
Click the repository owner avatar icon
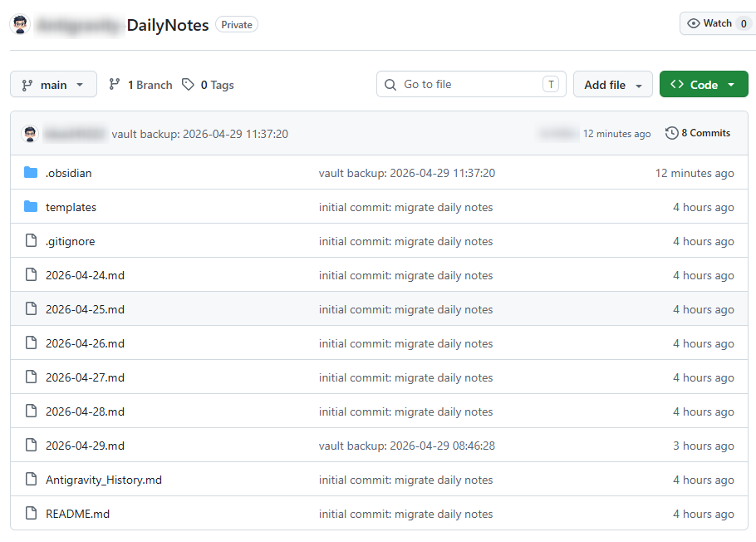[21, 25]
